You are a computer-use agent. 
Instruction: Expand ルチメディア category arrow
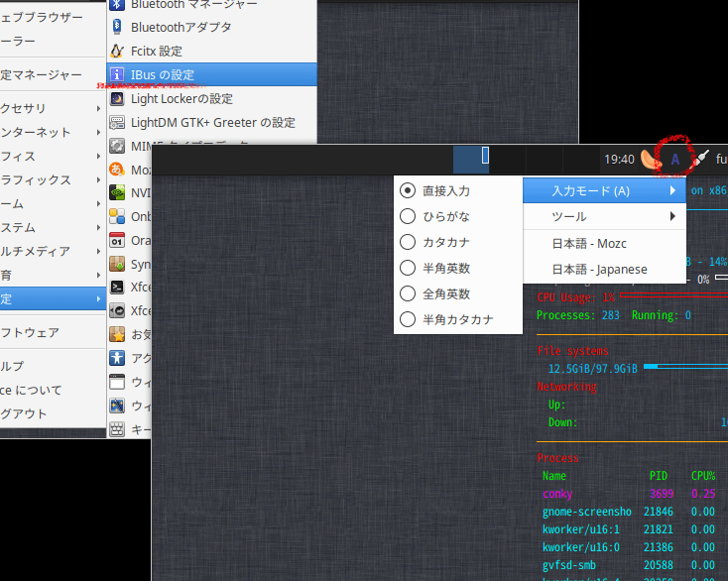click(x=98, y=251)
